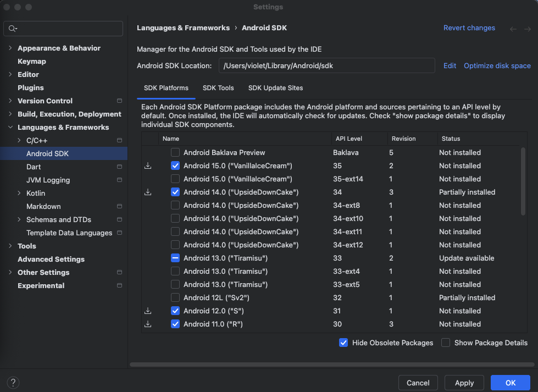The image size is (538, 392).
Task: Click download icon beside Android 11.0 ("R")
Action: click(148, 324)
